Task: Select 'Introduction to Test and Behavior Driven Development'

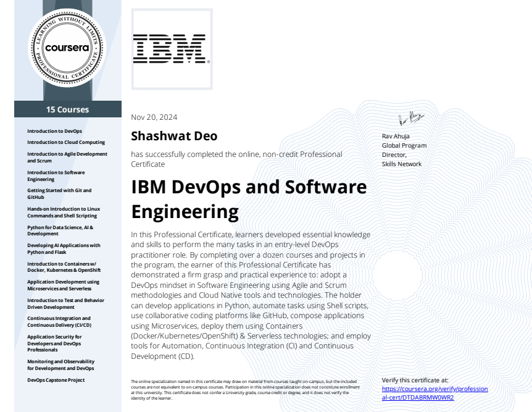Action: (x=66, y=304)
